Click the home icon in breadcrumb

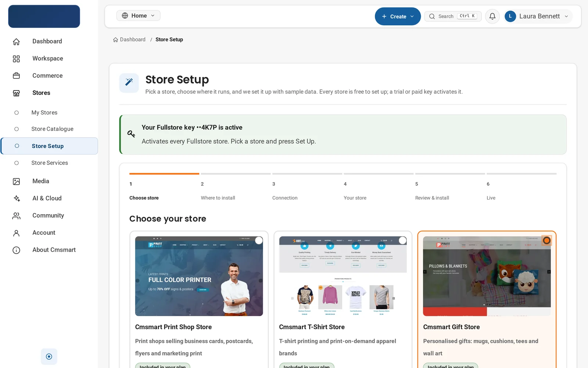coord(115,40)
